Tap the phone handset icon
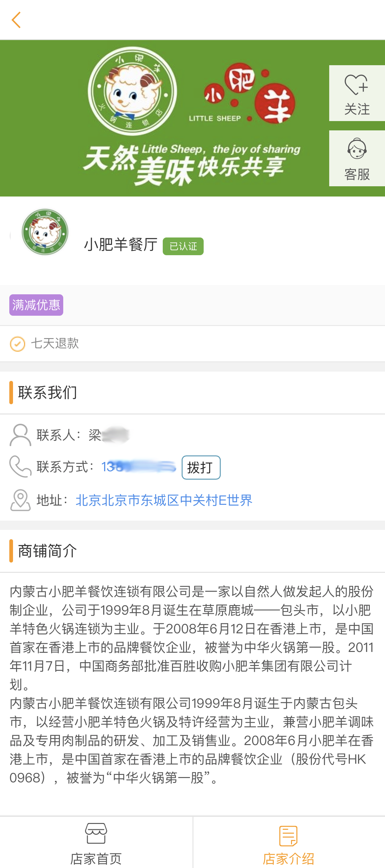The height and width of the screenshot is (868, 385). coord(20,467)
